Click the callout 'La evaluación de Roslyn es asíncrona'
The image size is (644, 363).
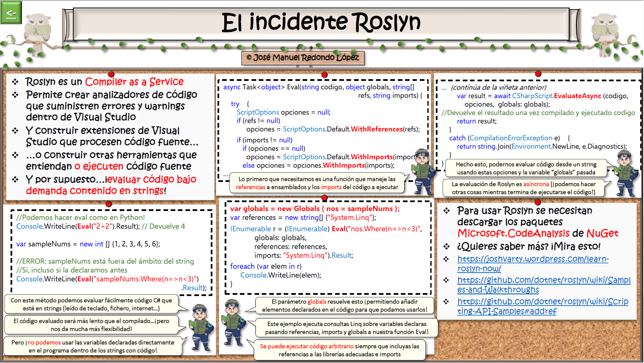tap(523, 188)
